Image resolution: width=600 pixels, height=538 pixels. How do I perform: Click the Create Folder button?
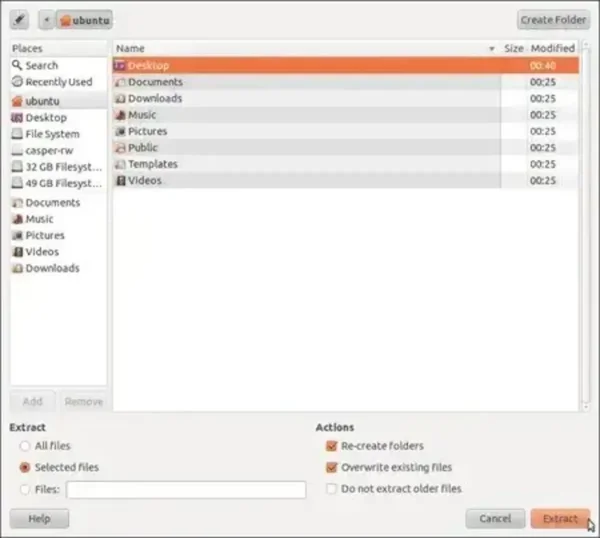point(553,20)
